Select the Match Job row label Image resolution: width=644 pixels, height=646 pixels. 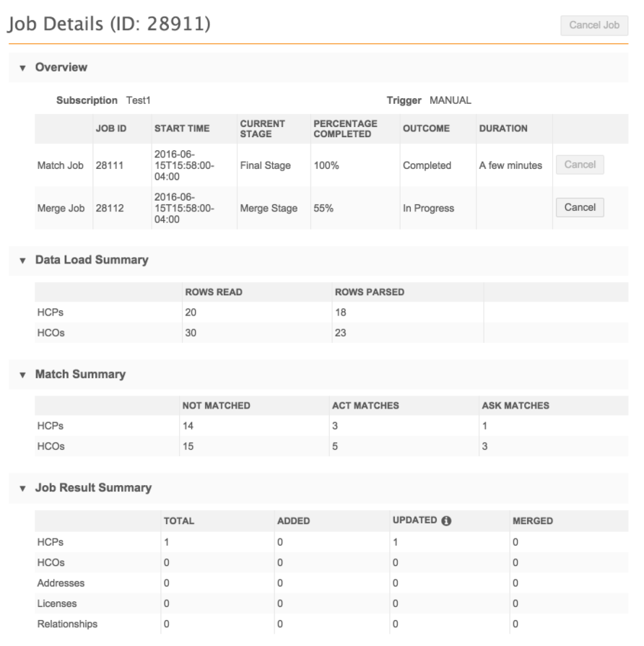tap(61, 165)
